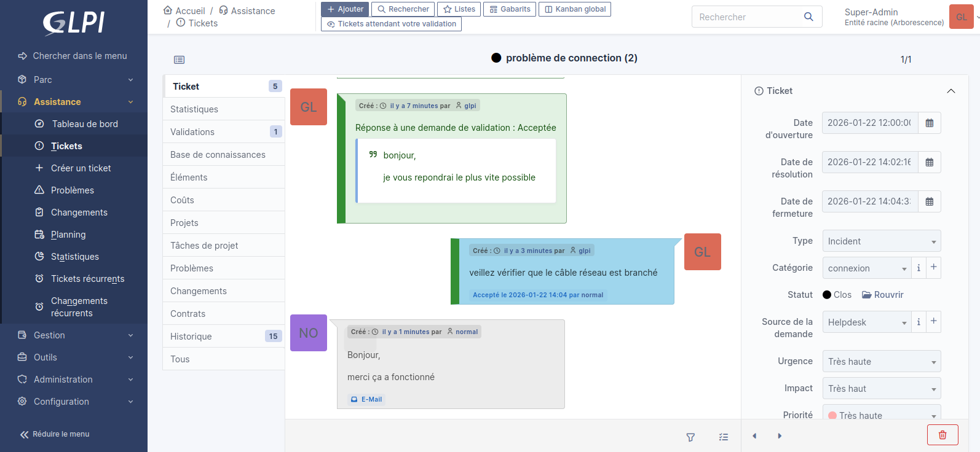The height and width of the screenshot is (452, 980).
Task: Open the timeline filter funnel icon
Action: coord(690,437)
